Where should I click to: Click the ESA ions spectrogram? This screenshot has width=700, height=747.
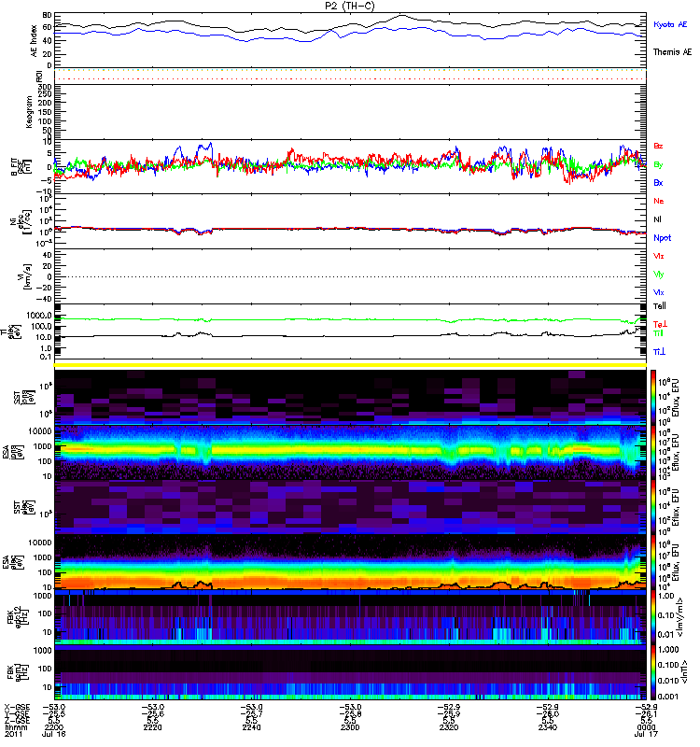[x=351, y=452]
